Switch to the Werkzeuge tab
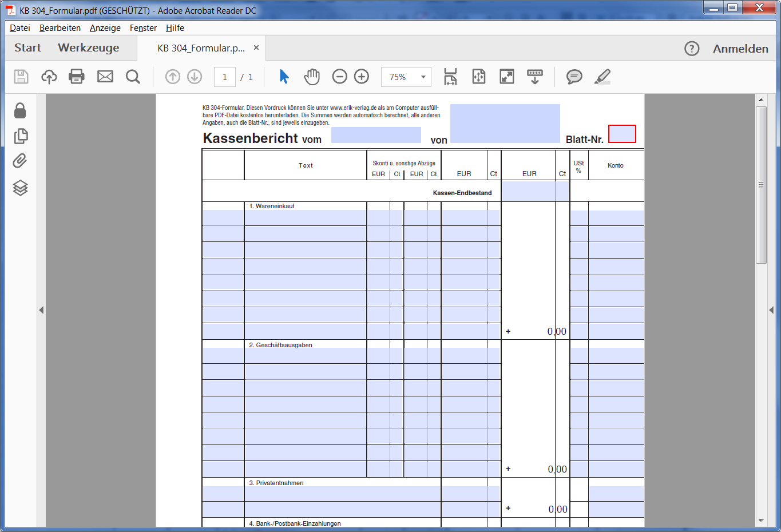Screen dimensions: 781x532 point(89,48)
